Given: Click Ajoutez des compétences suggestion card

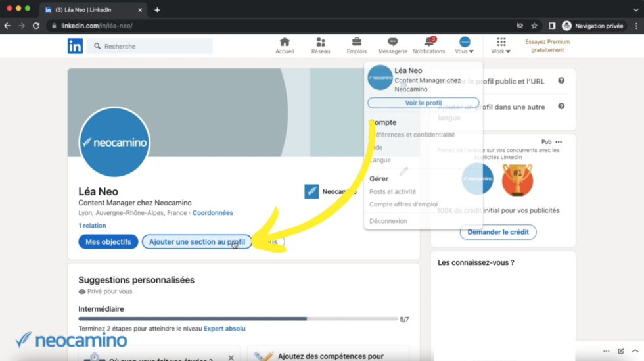Looking at the screenshot, I should pos(328,354).
